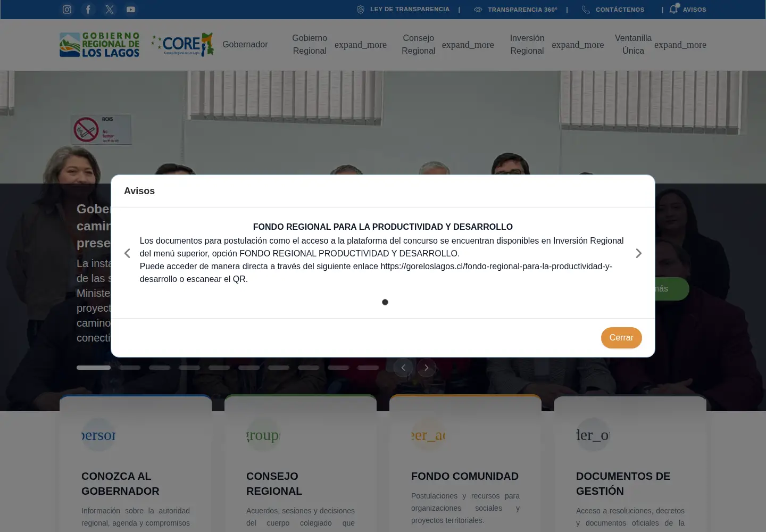Click the Contáctenos phone icon

[x=586, y=10]
